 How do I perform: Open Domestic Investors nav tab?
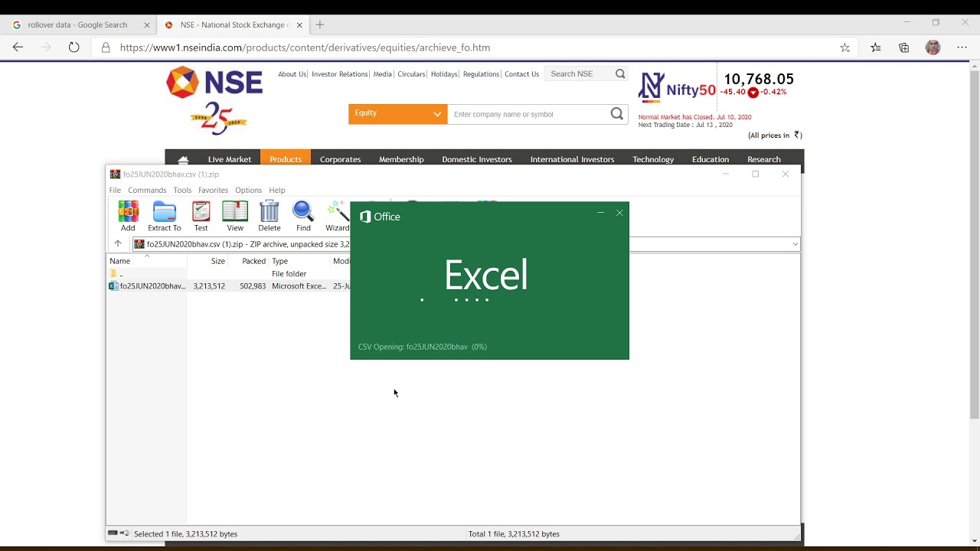point(477,159)
